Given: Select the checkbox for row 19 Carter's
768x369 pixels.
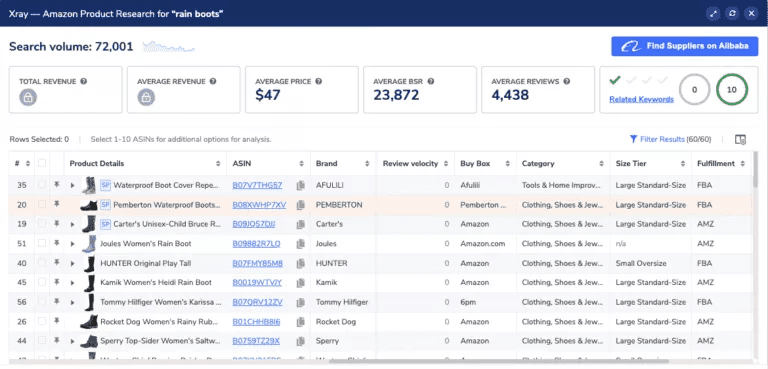Looking at the screenshot, I should pyautogui.click(x=42, y=224).
